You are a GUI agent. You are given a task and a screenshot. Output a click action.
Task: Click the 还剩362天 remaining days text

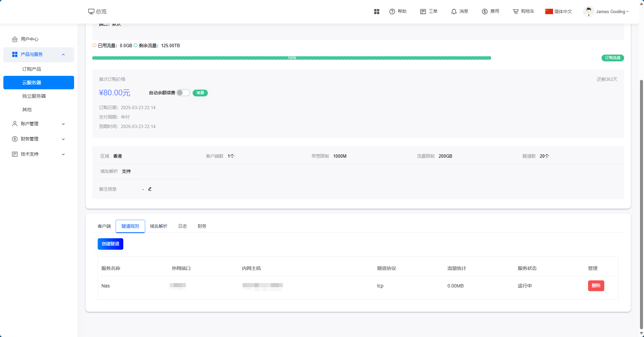tap(607, 79)
